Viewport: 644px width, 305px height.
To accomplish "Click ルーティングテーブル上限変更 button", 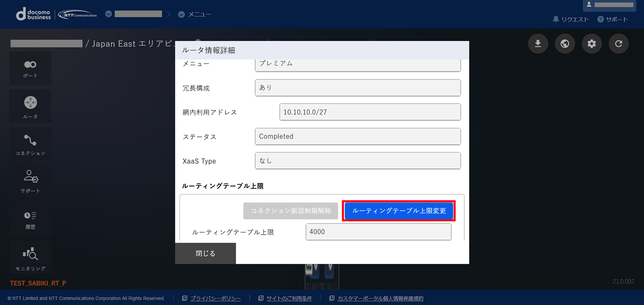I will pyautogui.click(x=399, y=211).
